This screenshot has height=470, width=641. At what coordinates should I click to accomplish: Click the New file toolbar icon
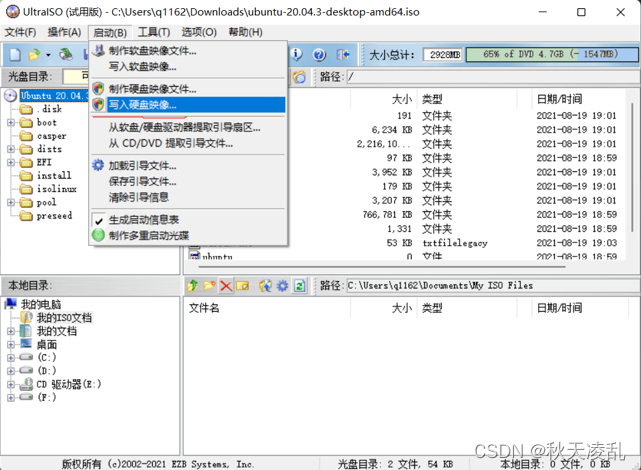tap(15, 54)
